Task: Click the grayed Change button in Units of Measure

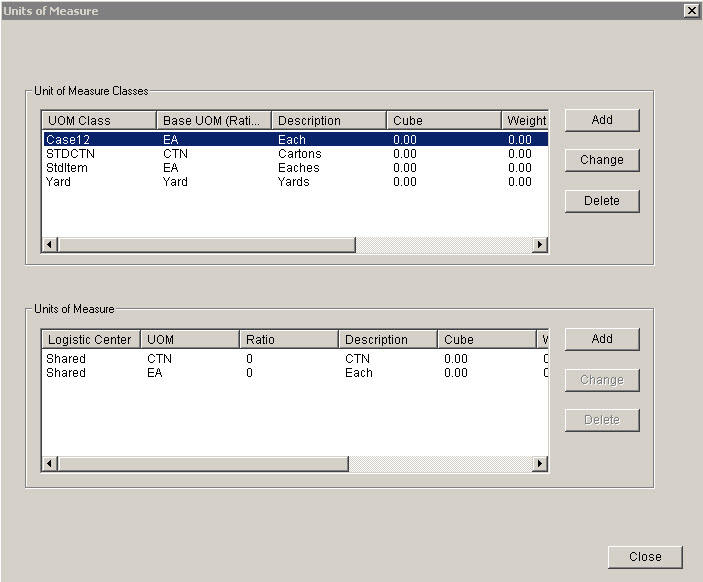Action: pyautogui.click(x=602, y=380)
